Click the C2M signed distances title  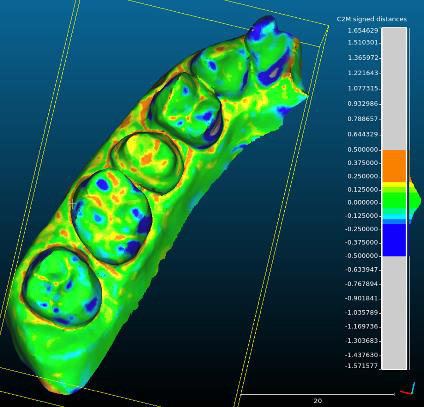(371, 19)
